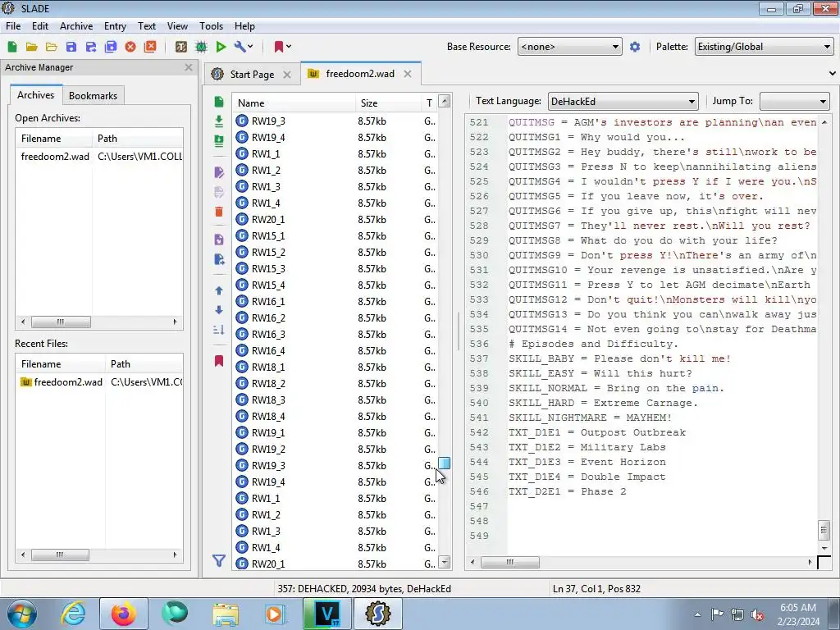Click the Import to entry icon

coord(218,240)
